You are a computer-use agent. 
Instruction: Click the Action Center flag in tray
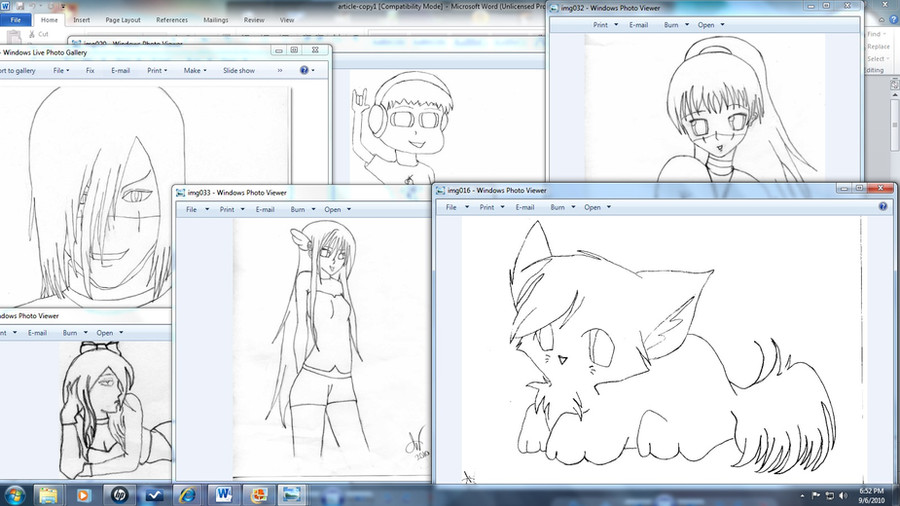point(816,496)
